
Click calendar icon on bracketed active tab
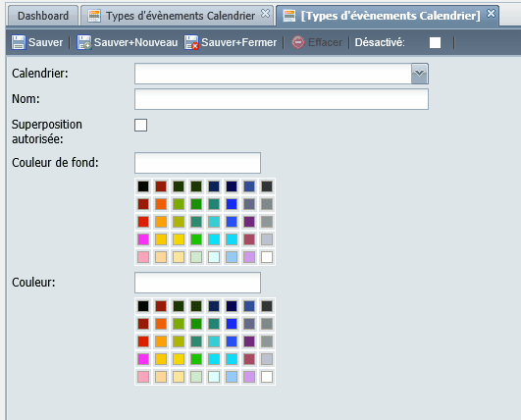(x=289, y=16)
